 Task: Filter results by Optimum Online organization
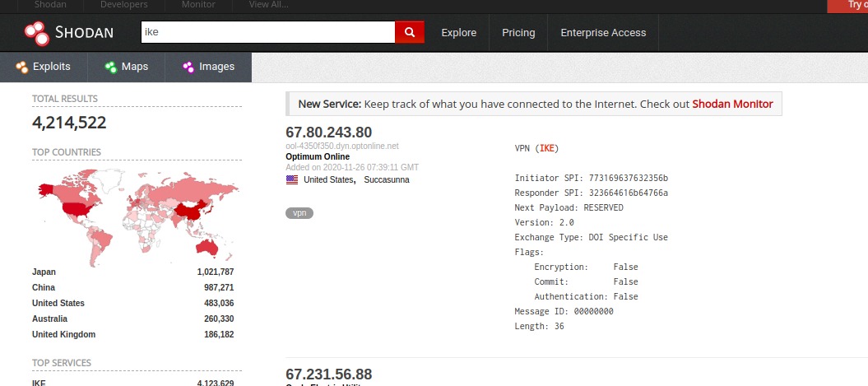click(318, 156)
